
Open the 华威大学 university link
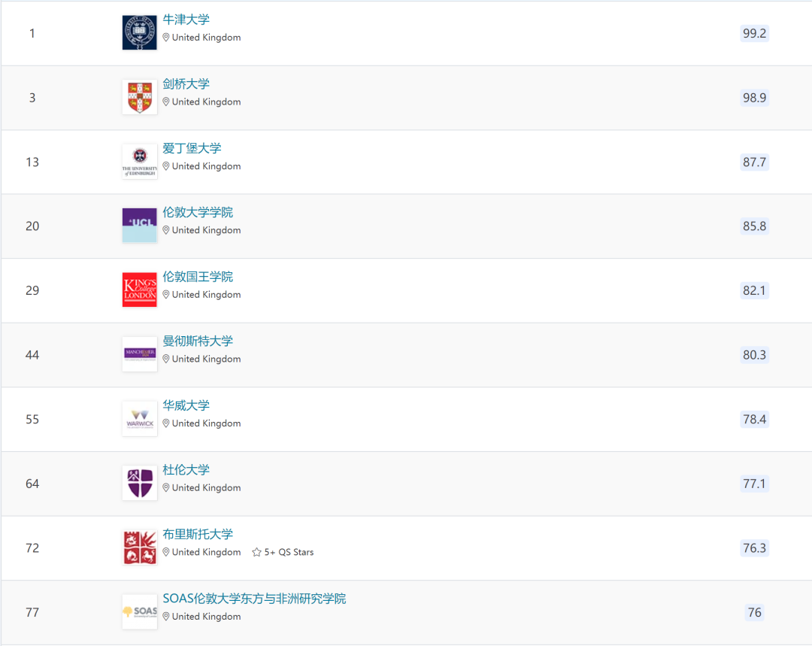(186, 405)
